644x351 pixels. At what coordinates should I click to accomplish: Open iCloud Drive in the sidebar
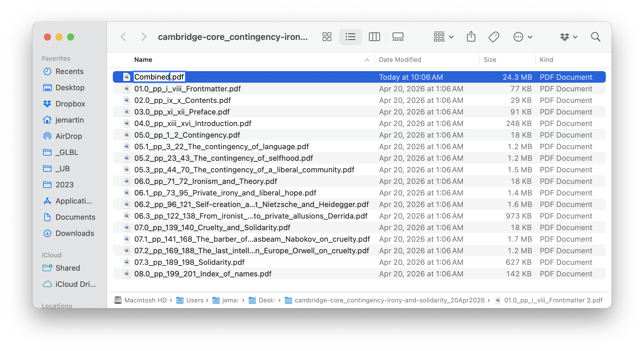click(75, 284)
